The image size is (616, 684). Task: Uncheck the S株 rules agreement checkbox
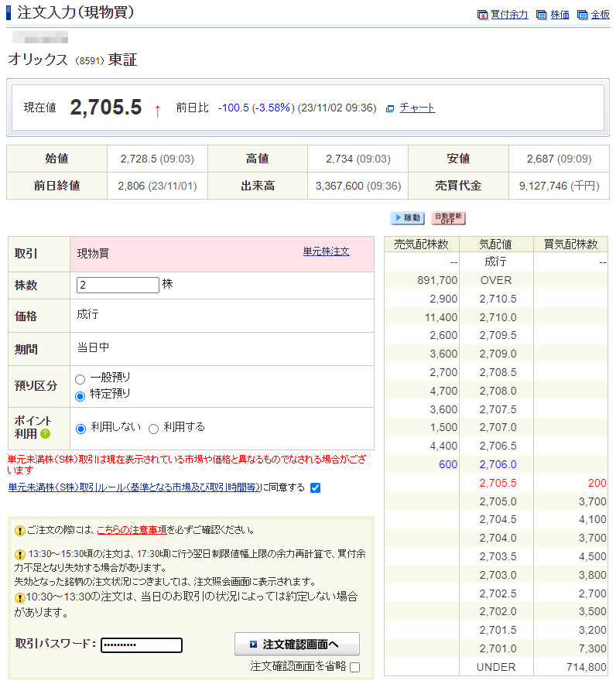315,487
